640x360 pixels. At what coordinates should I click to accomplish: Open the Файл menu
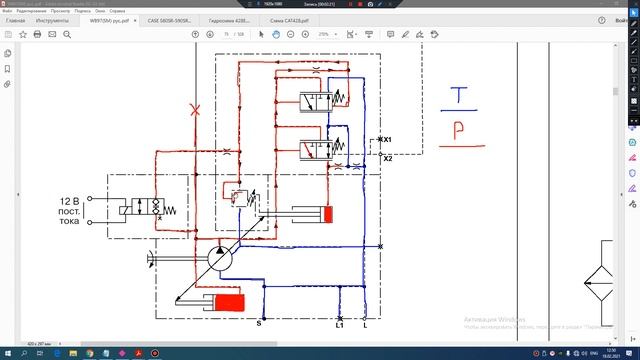[7, 11]
